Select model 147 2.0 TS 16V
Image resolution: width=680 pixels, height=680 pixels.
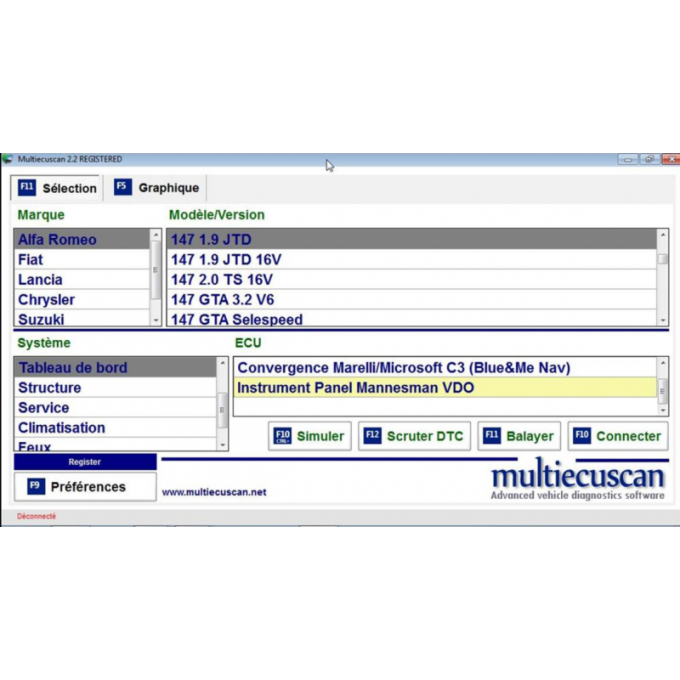[412, 279]
